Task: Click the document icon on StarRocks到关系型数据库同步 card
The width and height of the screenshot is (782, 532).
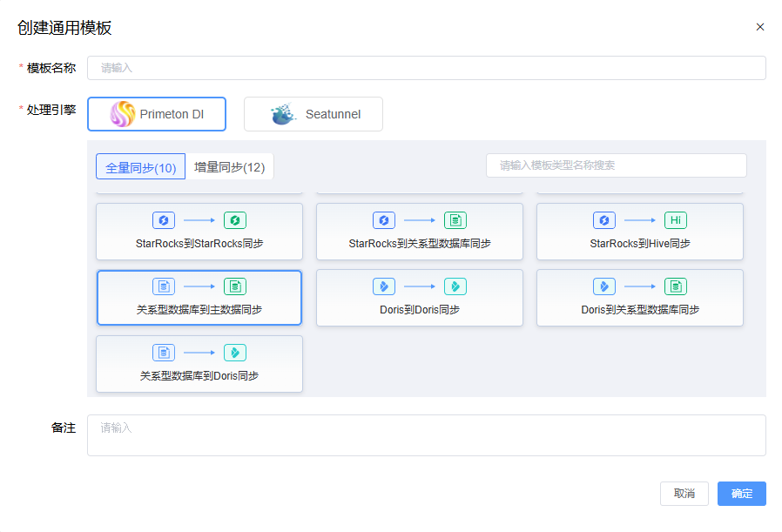Action: [455, 220]
